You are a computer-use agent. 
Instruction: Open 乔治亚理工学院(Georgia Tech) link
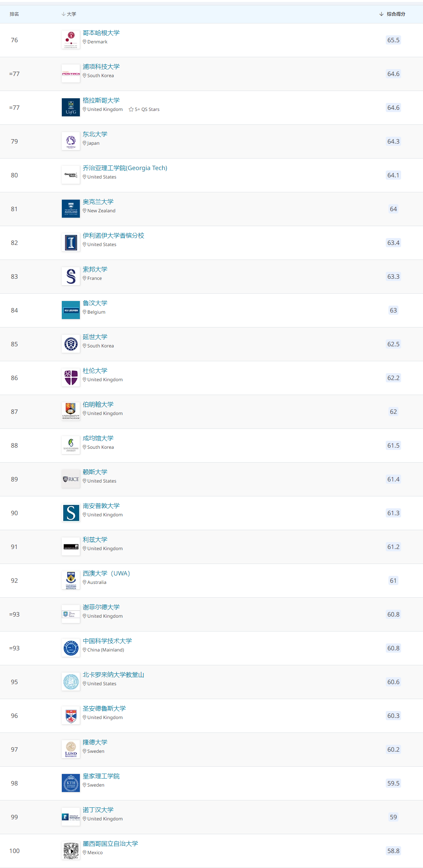click(x=125, y=168)
